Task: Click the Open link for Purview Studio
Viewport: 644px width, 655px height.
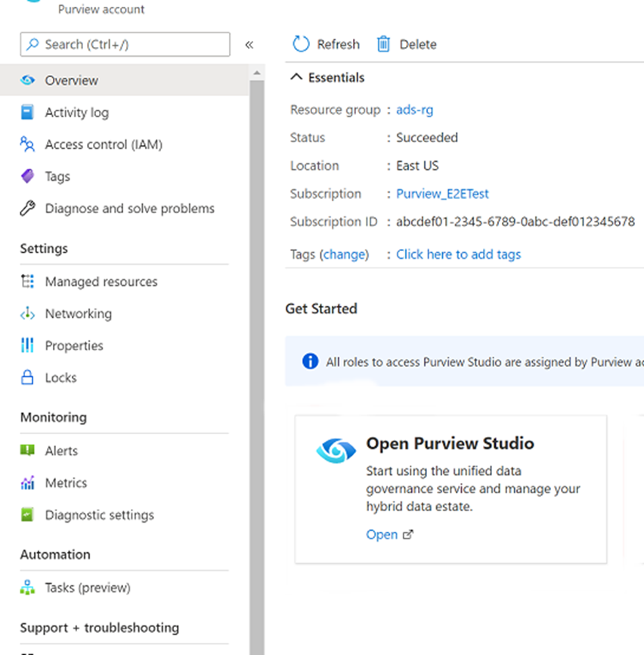Action: tap(382, 534)
